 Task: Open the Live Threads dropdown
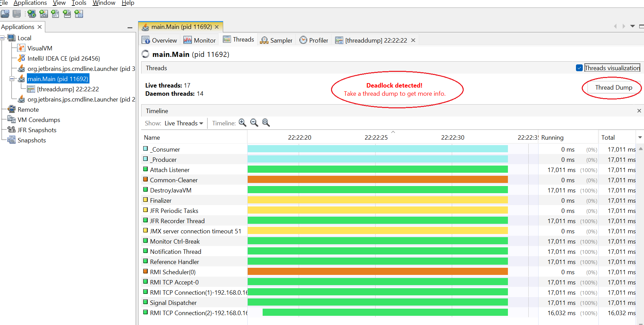(183, 123)
